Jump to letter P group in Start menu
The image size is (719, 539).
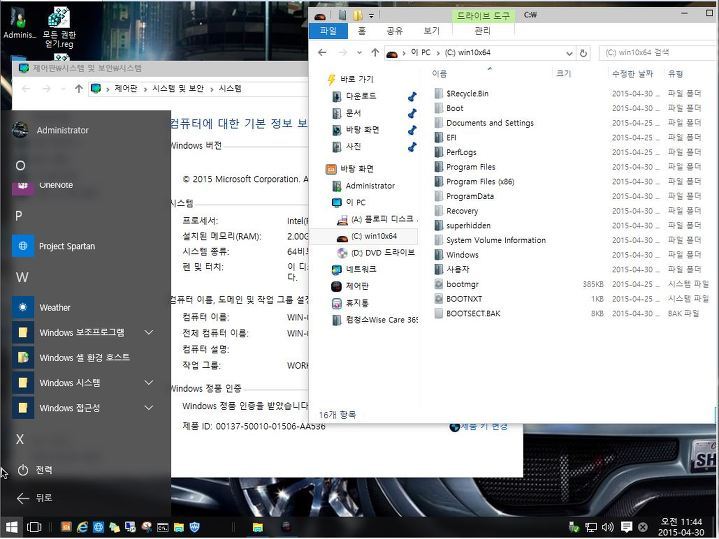19,216
